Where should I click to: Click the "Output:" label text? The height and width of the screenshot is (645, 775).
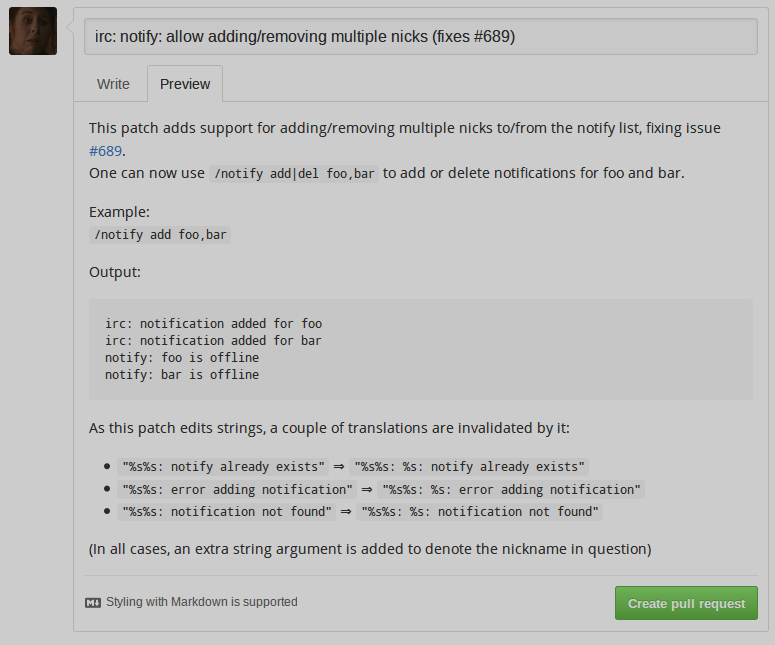[x=115, y=272]
